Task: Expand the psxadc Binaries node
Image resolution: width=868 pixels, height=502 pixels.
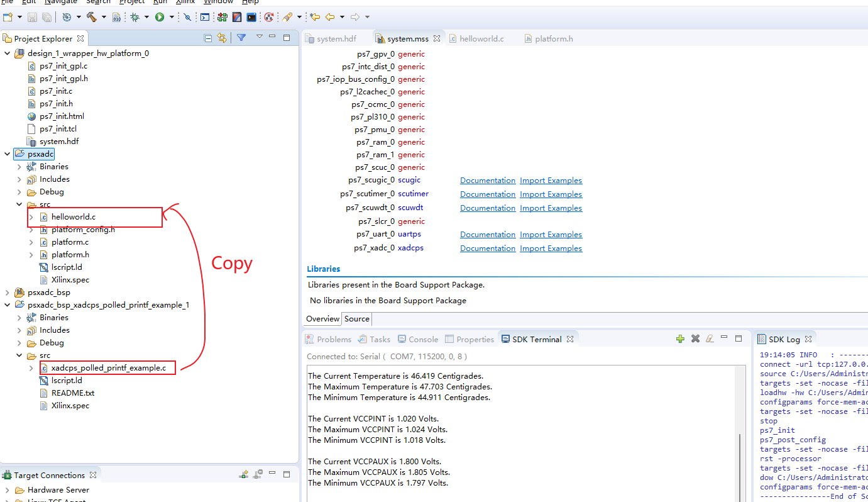Action: pyautogui.click(x=19, y=167)
